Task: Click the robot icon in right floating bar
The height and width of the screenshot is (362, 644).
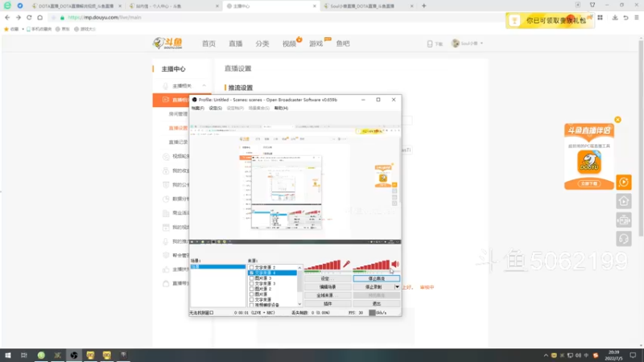Action: coord(623,220)
